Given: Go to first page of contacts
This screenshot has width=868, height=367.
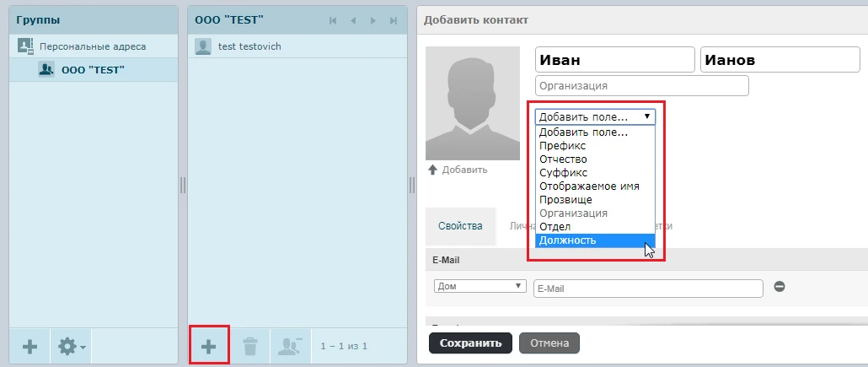Looking at the screenshot, I should pos(333,20).
